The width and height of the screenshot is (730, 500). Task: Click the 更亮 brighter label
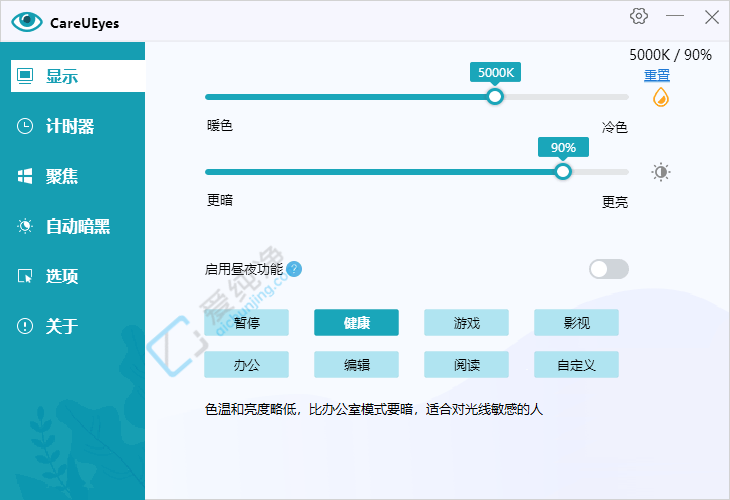click(615, 202)
